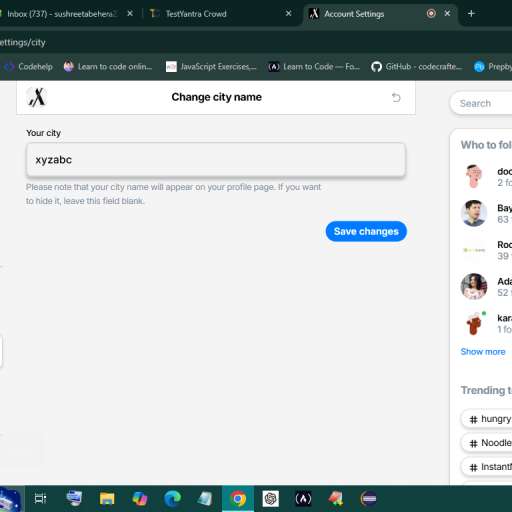
Task: Click Task View icon in taskbar
Action: click(41, 499)
